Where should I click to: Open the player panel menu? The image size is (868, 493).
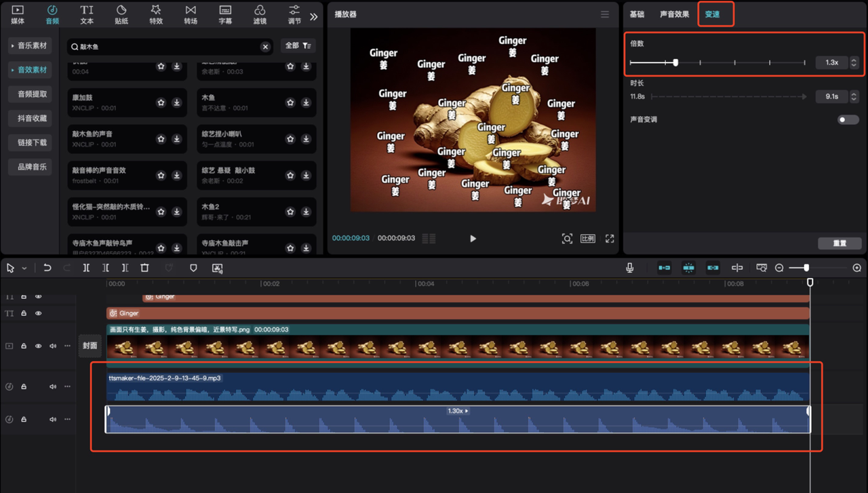pyautogui.click(x=605, y=14)
